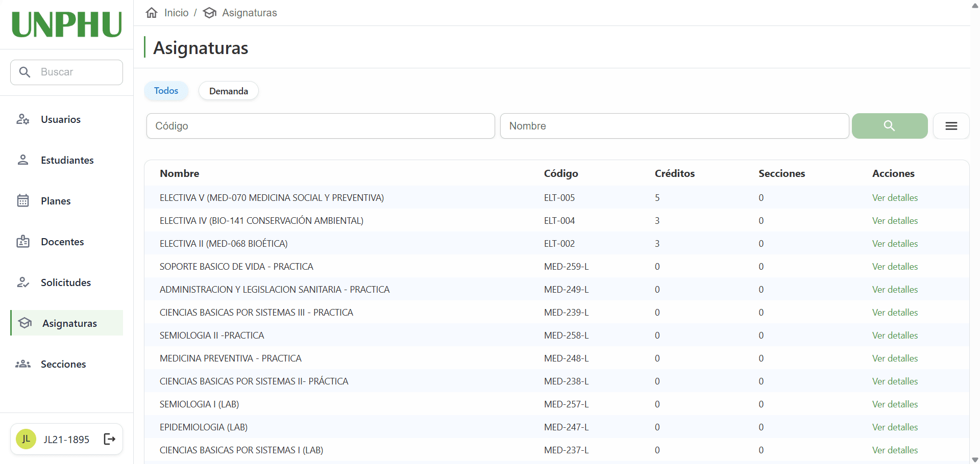Click the Secciones group icon
This screenshot has height=464, width=980.
coord(23,364)
